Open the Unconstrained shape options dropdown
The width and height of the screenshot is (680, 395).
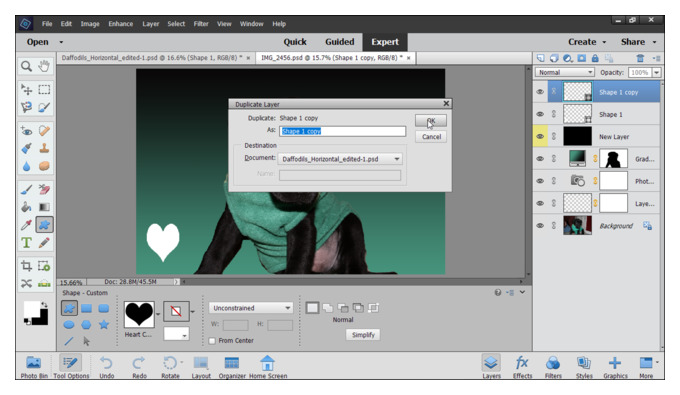251,308
